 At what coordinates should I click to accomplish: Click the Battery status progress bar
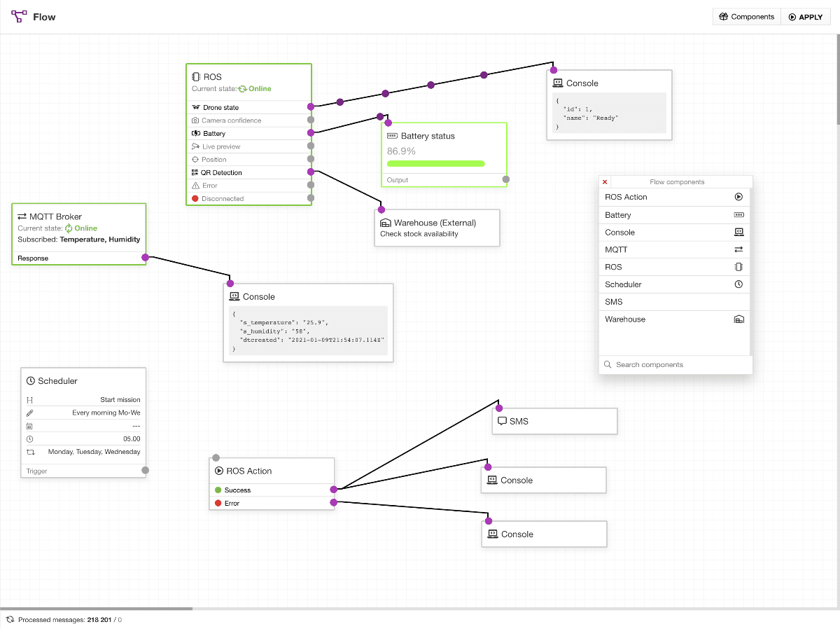(x=435, y=163)
